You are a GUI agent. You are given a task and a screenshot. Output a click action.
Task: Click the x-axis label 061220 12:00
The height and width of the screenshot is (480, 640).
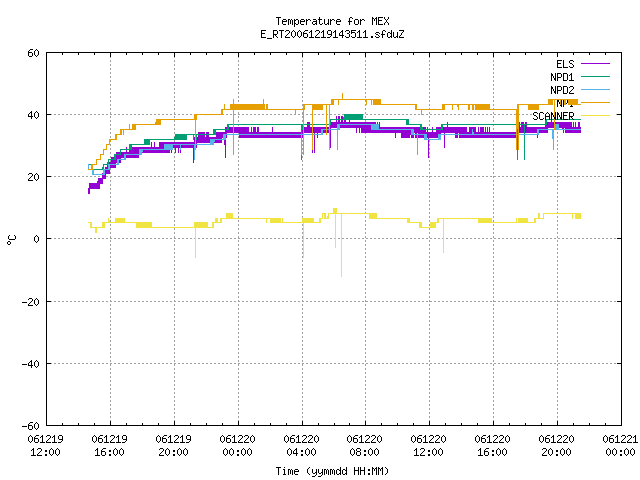point(429,446)
